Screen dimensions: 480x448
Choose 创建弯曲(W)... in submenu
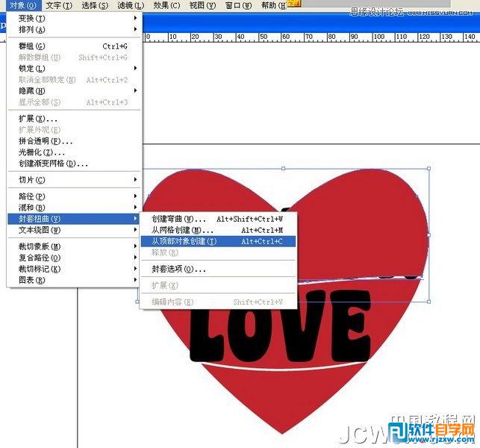coord(218,219)
